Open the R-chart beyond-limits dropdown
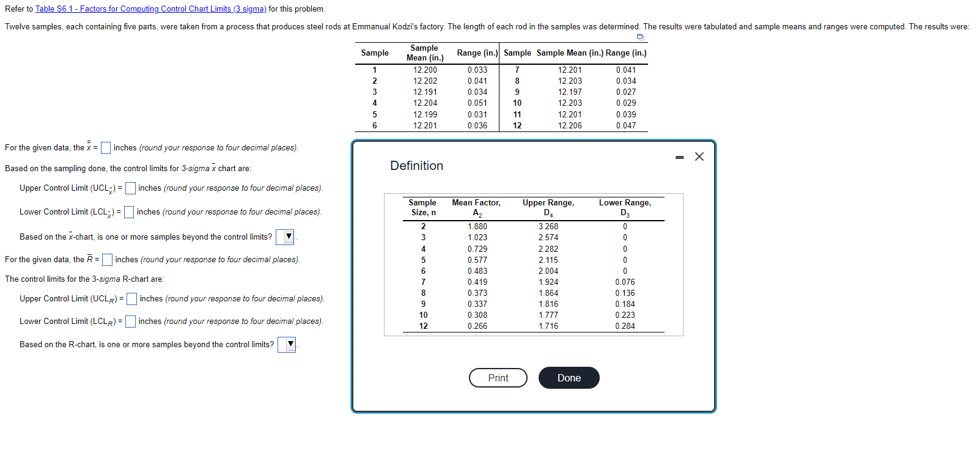This screenshot has height=456, width=980. pos(287,345)
